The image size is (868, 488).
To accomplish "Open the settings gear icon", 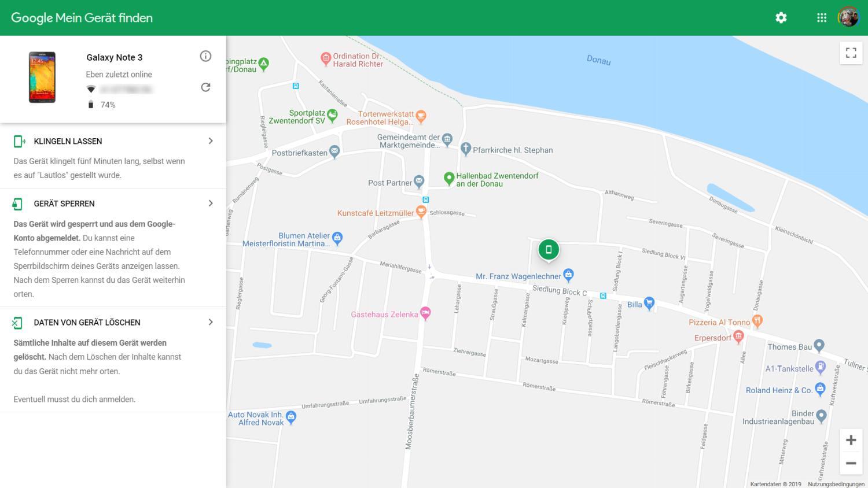I will coord(781,18).
